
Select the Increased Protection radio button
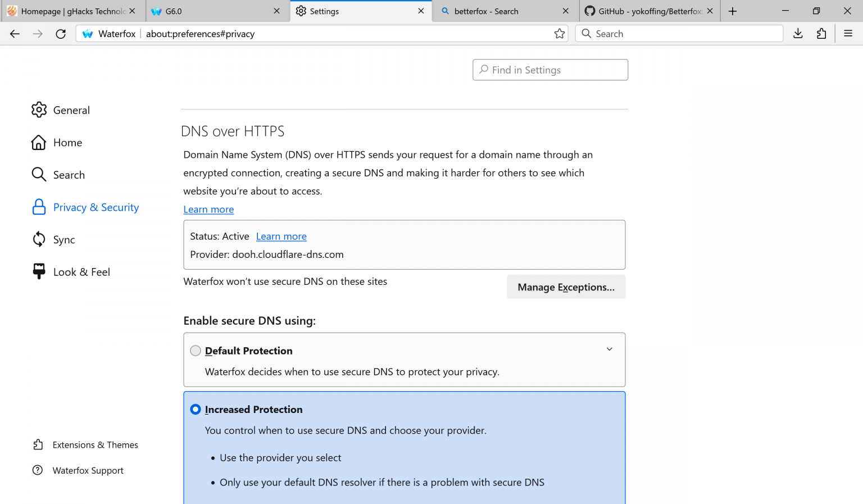tap(195, 409)
